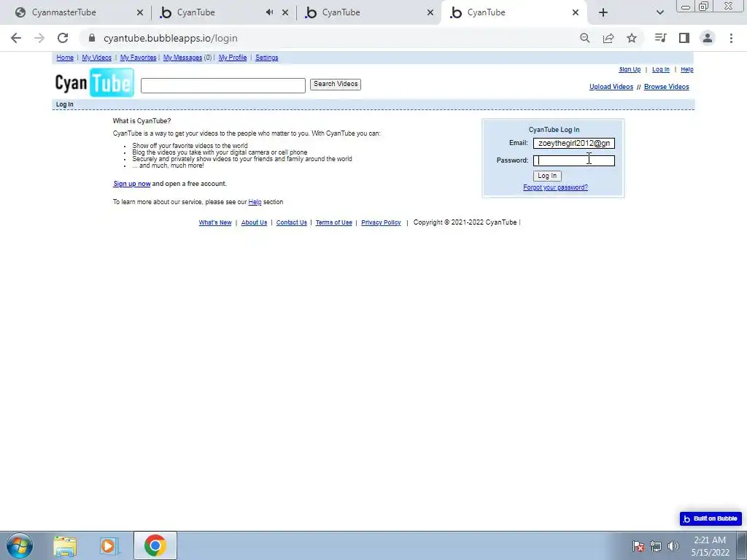Launch Windows Media Player from taskbar
747x560 pixels.
109,546
